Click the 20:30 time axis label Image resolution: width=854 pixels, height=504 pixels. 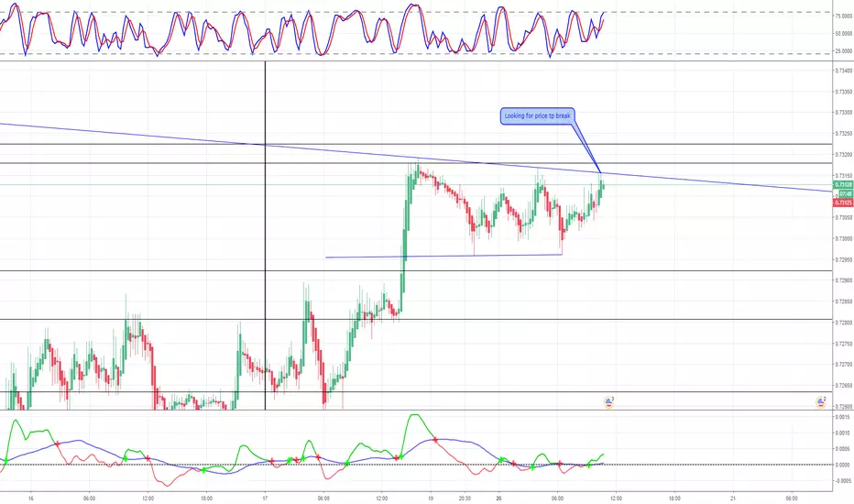[465, 498]
